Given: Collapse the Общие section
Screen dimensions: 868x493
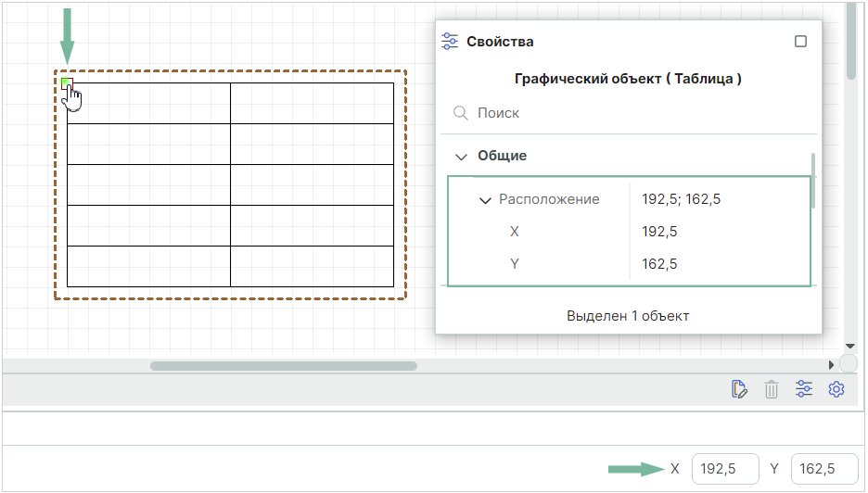Looking at the screenshot, I should click(x=460, y=156).
